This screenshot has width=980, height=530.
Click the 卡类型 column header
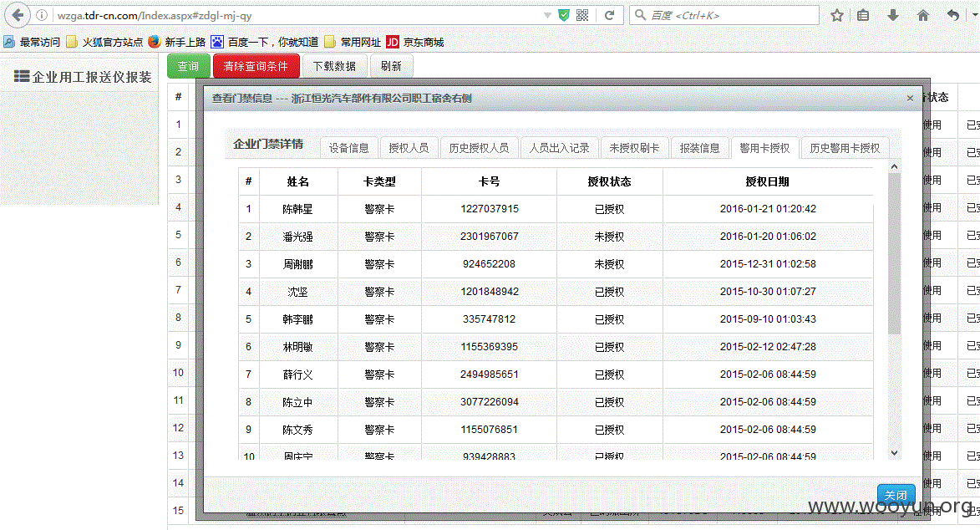click(x=379, y=181)
